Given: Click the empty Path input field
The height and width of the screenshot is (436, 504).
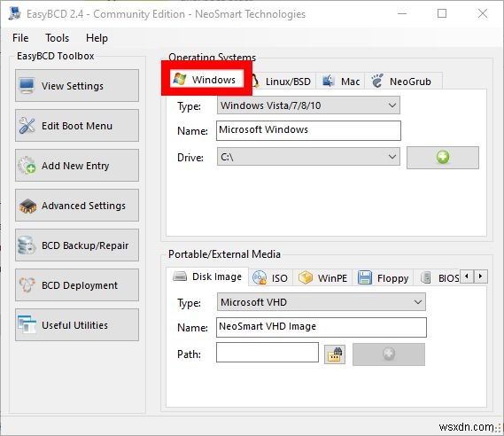Looking at the screenshot, I should (x=268, y=352).
